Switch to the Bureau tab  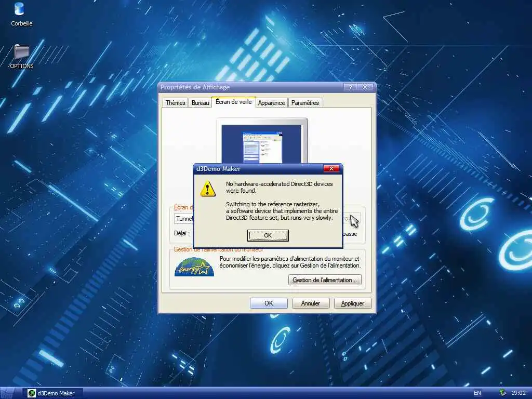tap(200, 102)
